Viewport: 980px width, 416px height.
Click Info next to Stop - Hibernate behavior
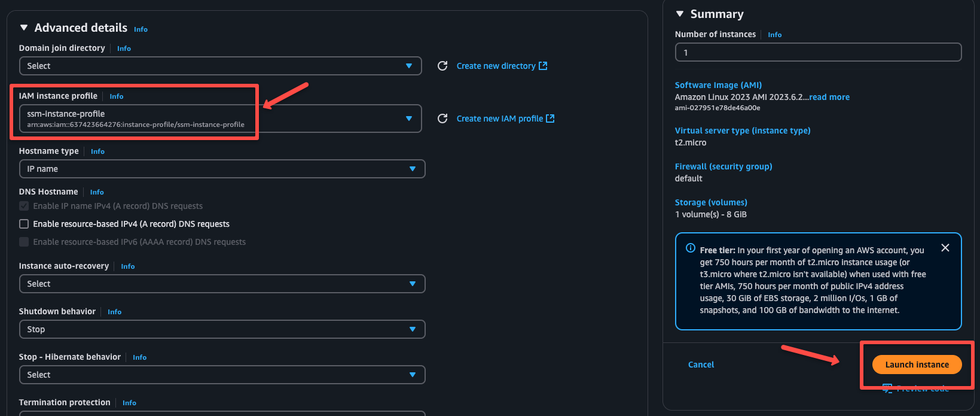[x=140, y=357]
